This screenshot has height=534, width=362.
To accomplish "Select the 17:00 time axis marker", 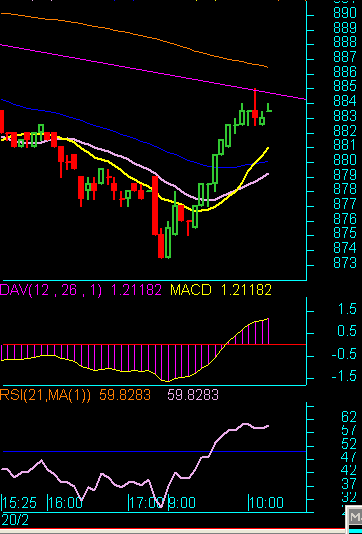I will coord(145,503).
